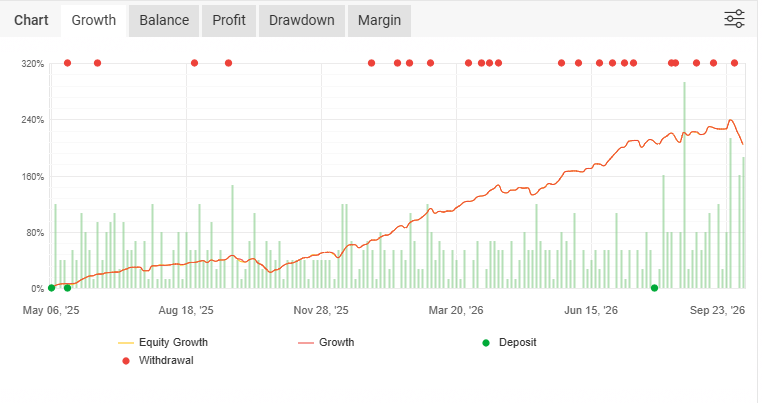Switch to the Balance tab

(x=164, y=20)
